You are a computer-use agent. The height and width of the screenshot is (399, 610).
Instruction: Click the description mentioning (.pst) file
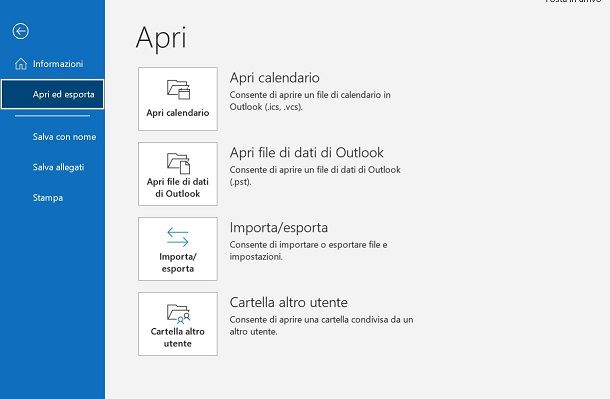click(x=315, y=176)
